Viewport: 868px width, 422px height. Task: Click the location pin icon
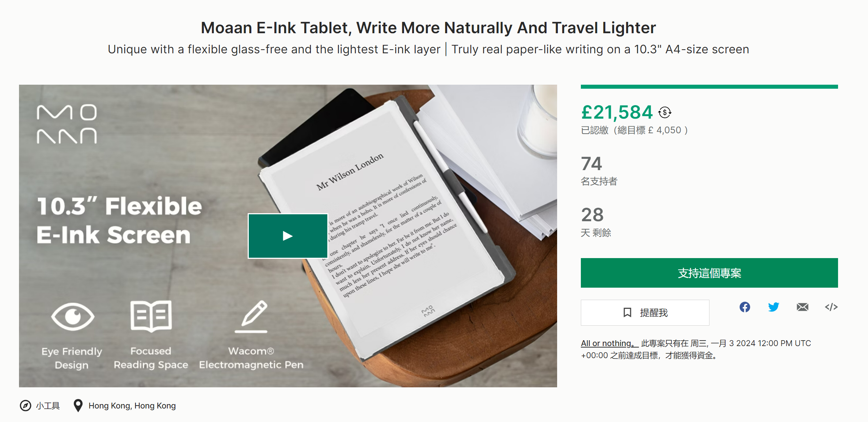pyautogui.click(x=78, y=406)
